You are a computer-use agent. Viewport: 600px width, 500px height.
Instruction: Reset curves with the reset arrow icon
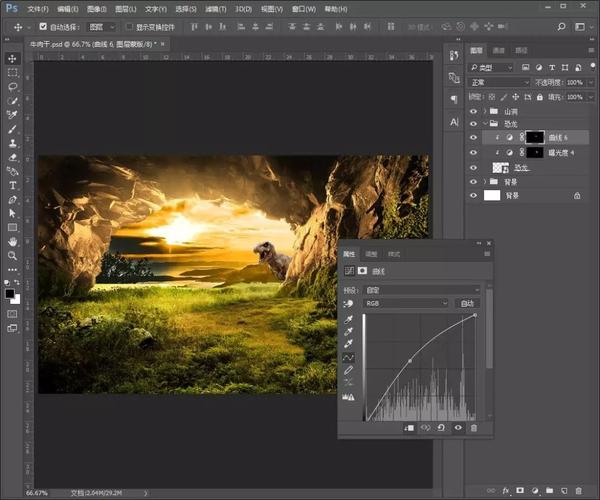coord(441,427)
